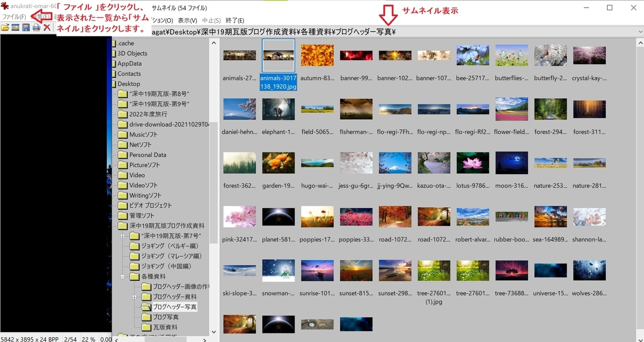This screenshot has width=644, height=342.
Task: Select the ジョギング（ベルギー編） folder
Action: pos(171,246)
